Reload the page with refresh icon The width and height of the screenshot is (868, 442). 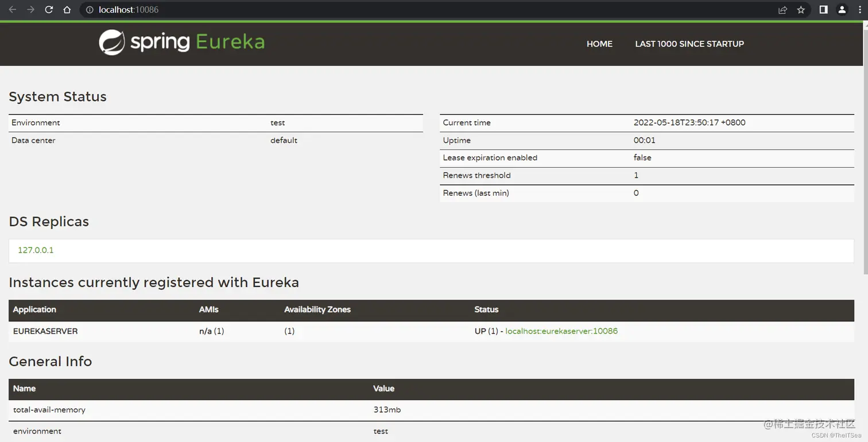tap(49, 10)
